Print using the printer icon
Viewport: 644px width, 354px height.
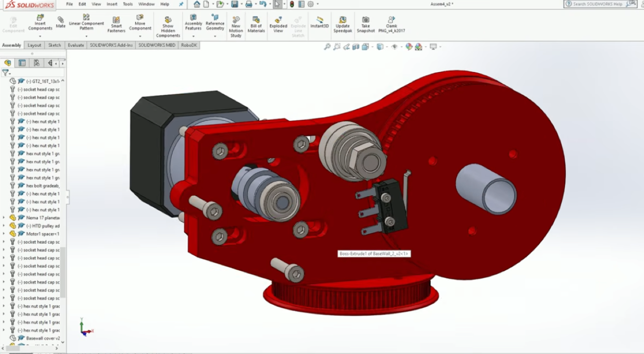(x=249, y=4)
